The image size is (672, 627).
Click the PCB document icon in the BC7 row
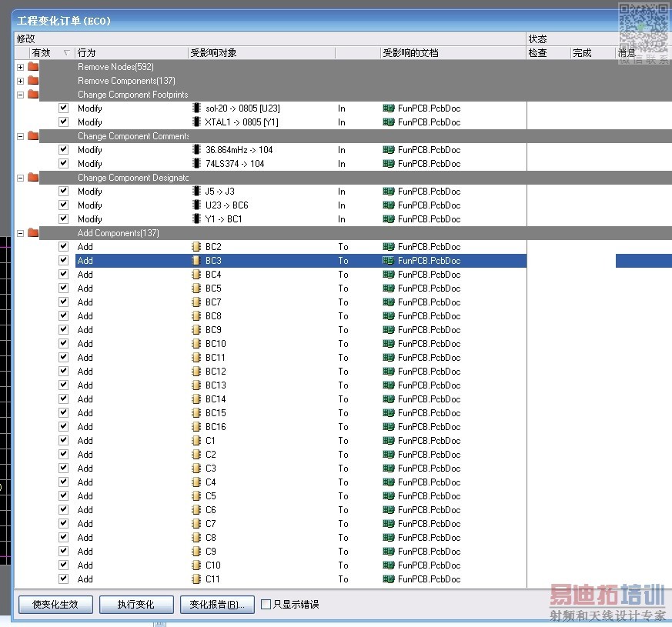coord(388,302)
